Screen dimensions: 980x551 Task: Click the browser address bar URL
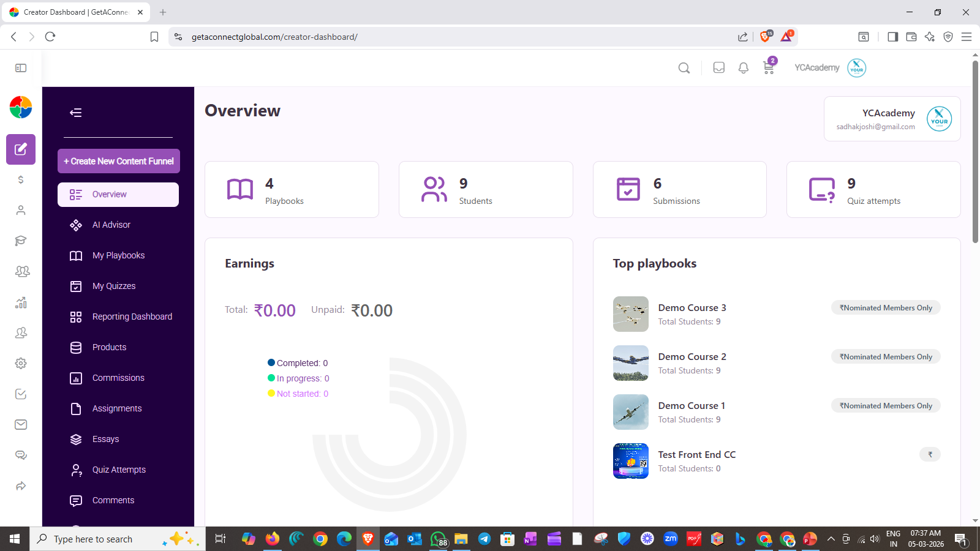274,37
